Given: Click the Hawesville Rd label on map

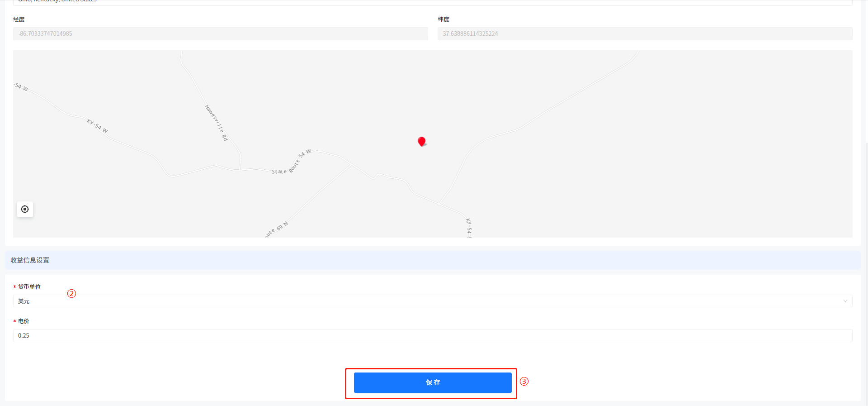Looking at the screenshot, I should click(x=217, y=123).
